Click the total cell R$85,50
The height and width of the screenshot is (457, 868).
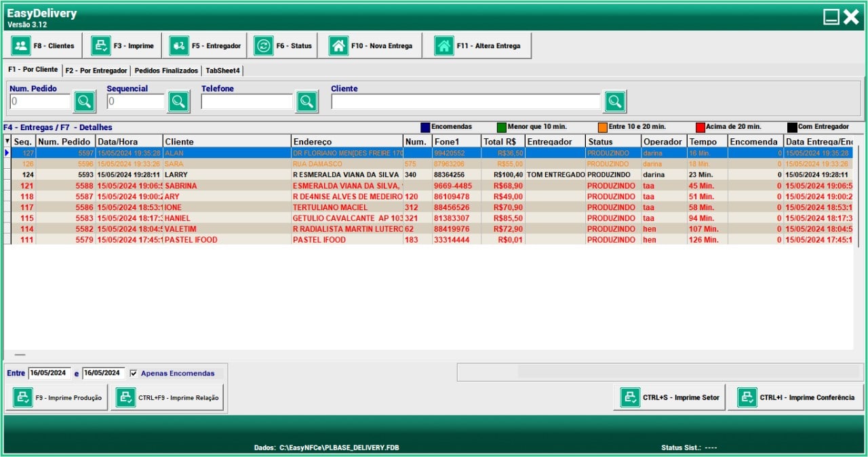[x=502, y=218]
